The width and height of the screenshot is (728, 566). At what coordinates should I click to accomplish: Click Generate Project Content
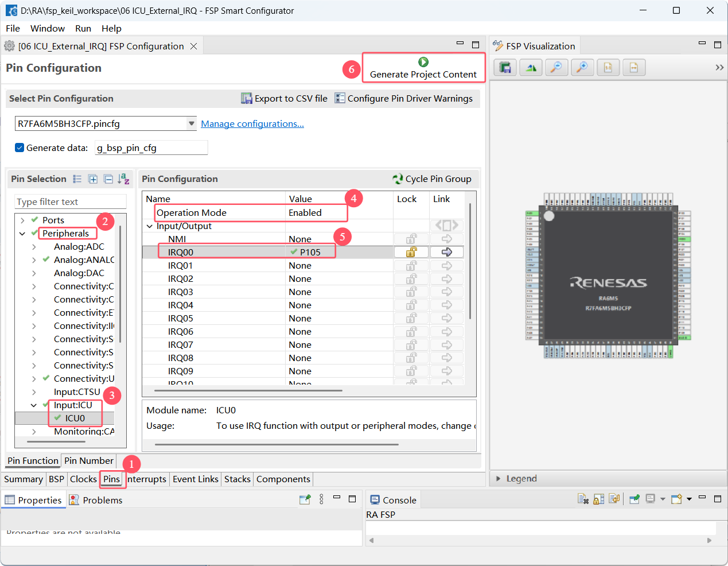[x=423, y=68]
